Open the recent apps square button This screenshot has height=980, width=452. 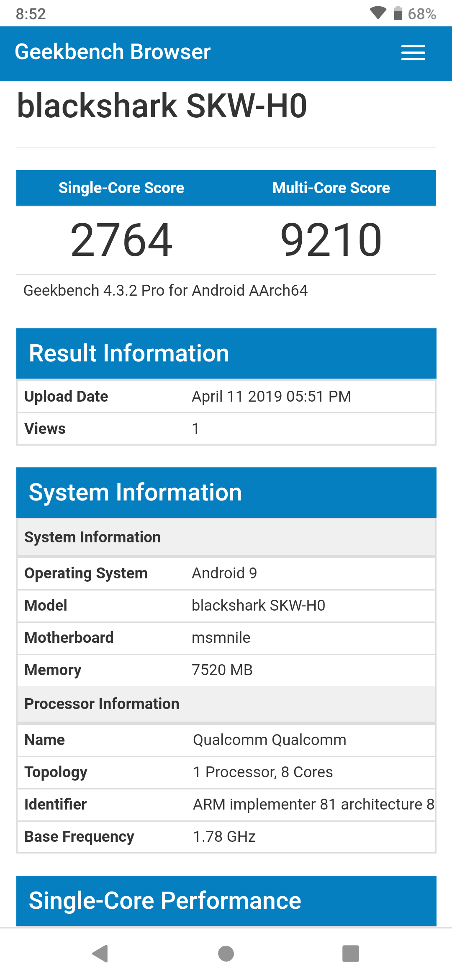tap(351, 954)
